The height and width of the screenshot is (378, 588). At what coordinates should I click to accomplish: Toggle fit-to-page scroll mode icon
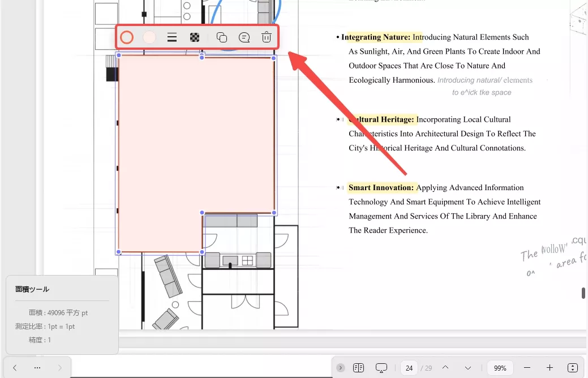572,368
